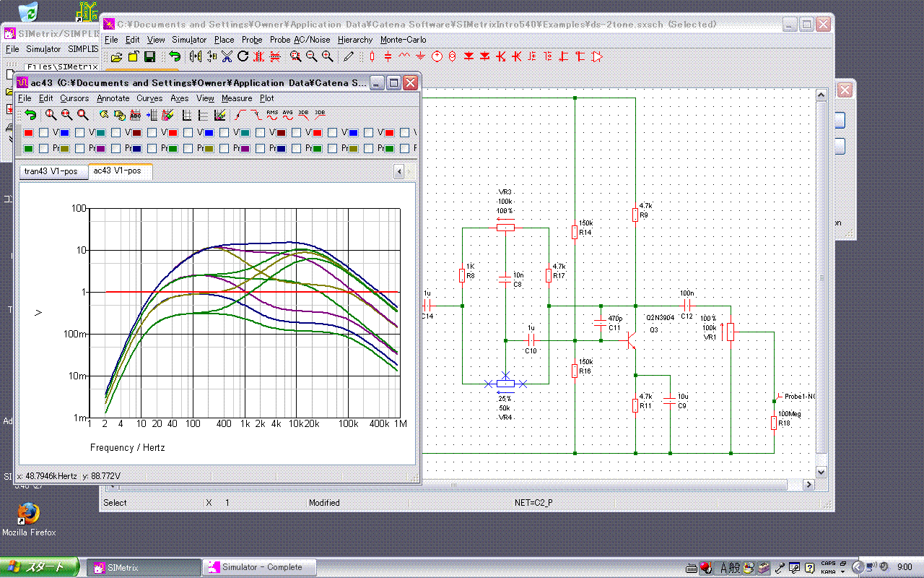The height and width of the screenshot is (578, 924).
Task: Switch to the tran43 V1-pos tab
Action: pos(51,171)
